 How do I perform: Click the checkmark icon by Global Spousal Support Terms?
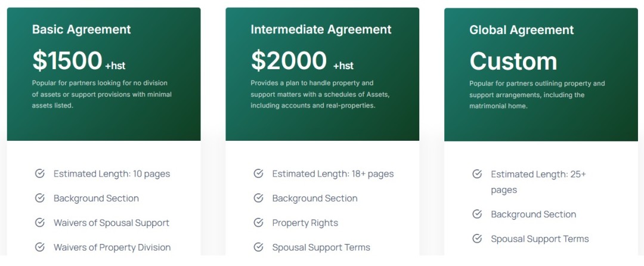pos(477,239)
